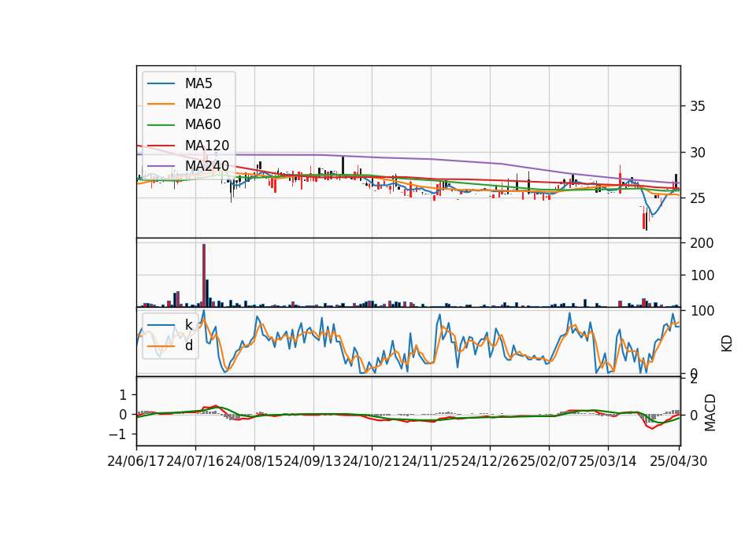756x543 pixels.
Task: Click the tallest volume bar near 200
Action: click(204, 275)
